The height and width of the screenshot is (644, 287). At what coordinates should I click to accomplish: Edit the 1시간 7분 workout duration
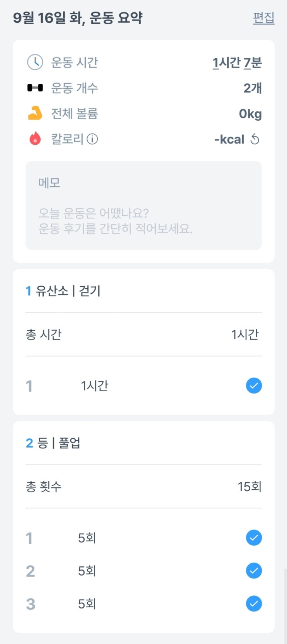pyautogui.click(x=237, y=63)
